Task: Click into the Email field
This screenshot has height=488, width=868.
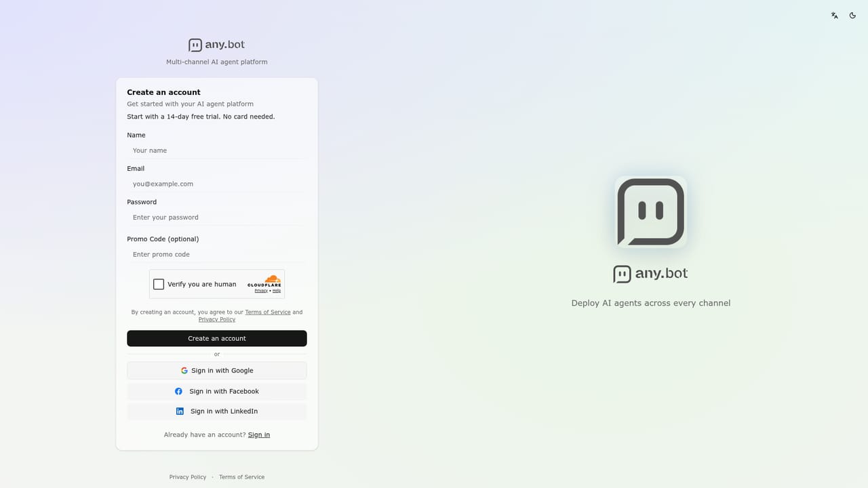Action: 217,184
